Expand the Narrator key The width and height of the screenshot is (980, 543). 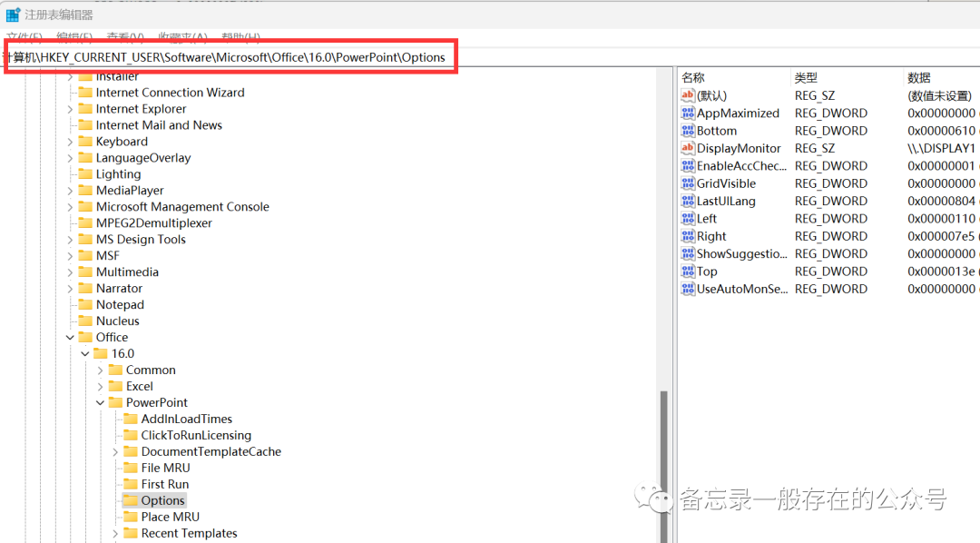pyautogui.click(x=70, y=288)
